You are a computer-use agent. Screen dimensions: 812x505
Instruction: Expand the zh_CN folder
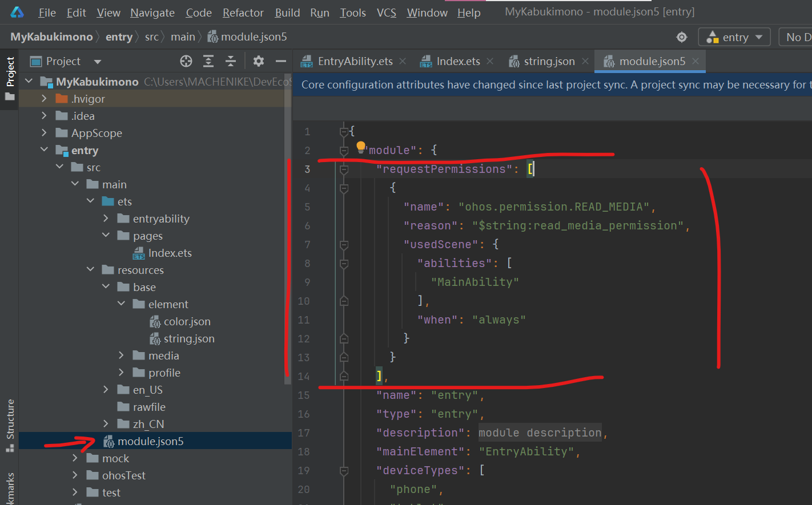(x=106, y=424)
